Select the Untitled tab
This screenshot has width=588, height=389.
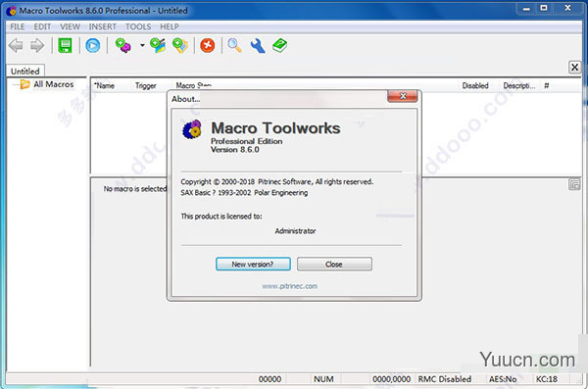click(25, 71)
